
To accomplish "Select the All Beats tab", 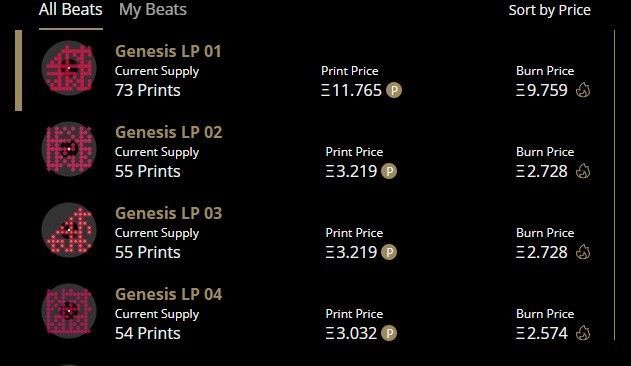I will pyautogui.click(x=71, y=10).
